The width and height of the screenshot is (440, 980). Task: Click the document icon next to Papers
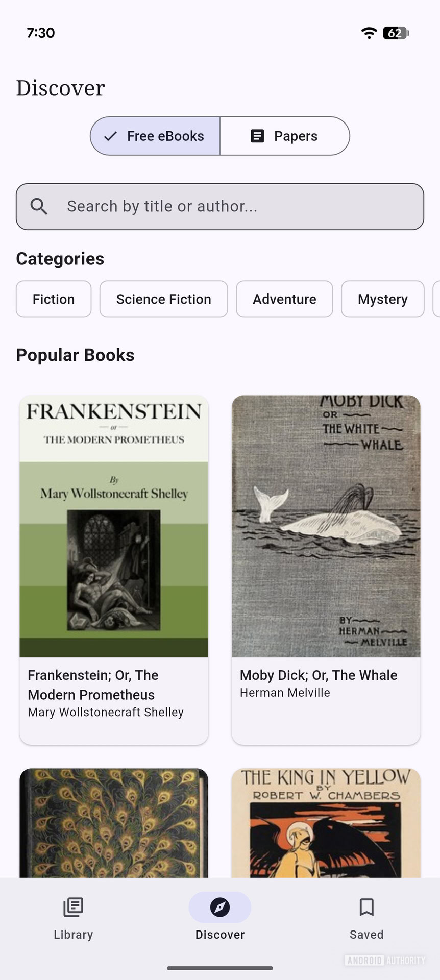pyautogui.click(x=256, y=136)
